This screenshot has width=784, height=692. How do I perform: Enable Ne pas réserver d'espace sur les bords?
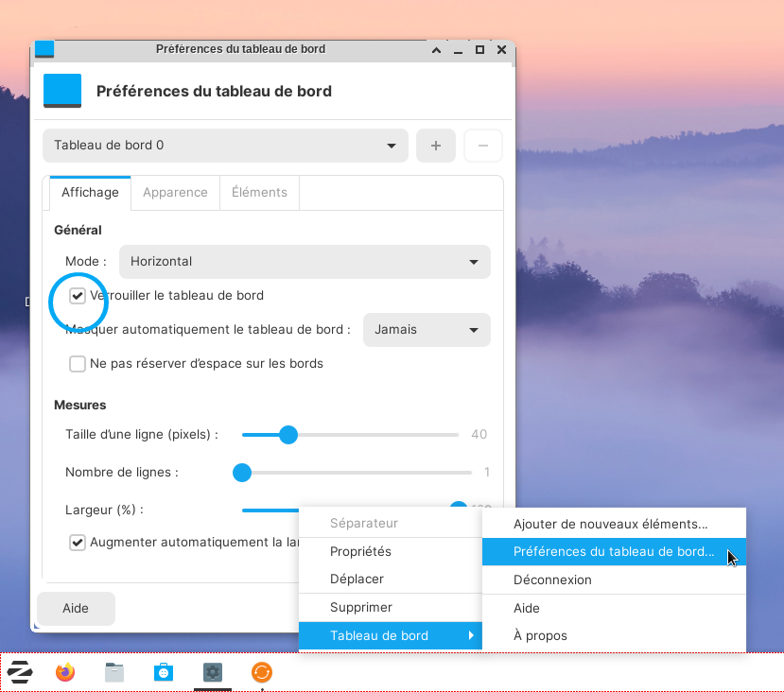pos(78,364)
